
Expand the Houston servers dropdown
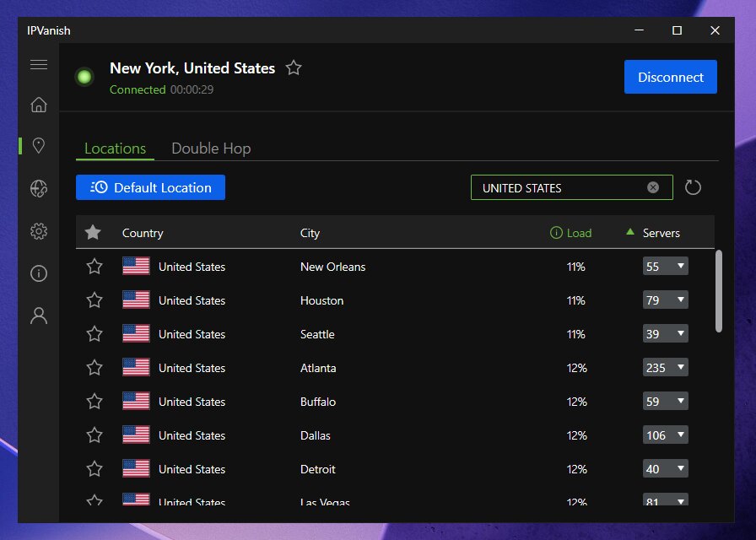point(666,300)
